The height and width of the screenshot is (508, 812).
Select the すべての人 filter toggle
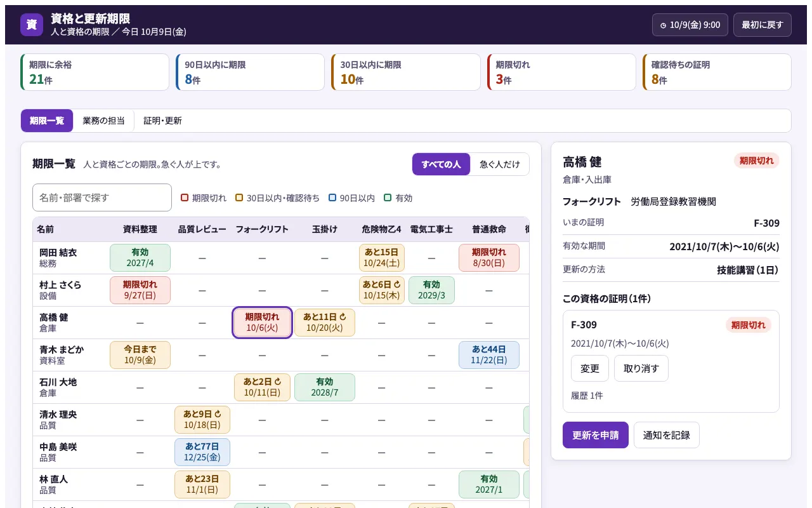tap(441, 164)
